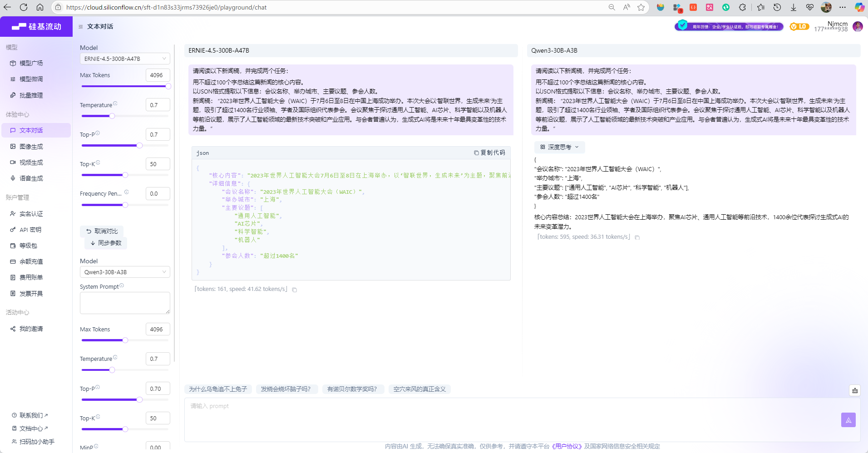The width and height of the screenshot is (868, 453).
Task: Choose suggestion 空穴来风的真正含义
Action: click(419, 389)
